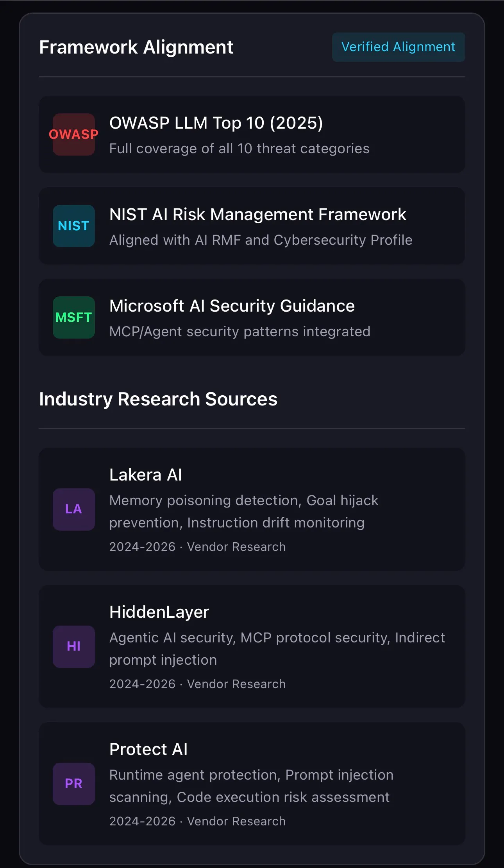504x868 pixels.
Task: Select the Lakera AI source title
Action: (x=146, y=475)
